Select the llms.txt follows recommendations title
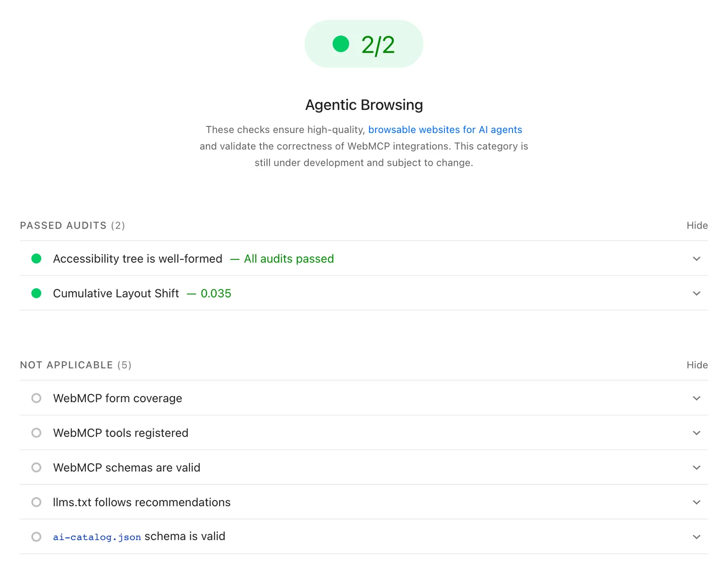The height and width of the screenshot is (574, 728). pyautogui.click(x=142, y=502)
